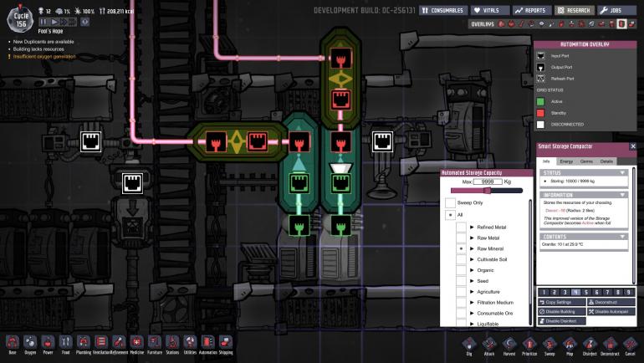This screenshot has height=363, width=644.
Task: Toggle the All resources checkbox
Action: click(x=451, y=215)
